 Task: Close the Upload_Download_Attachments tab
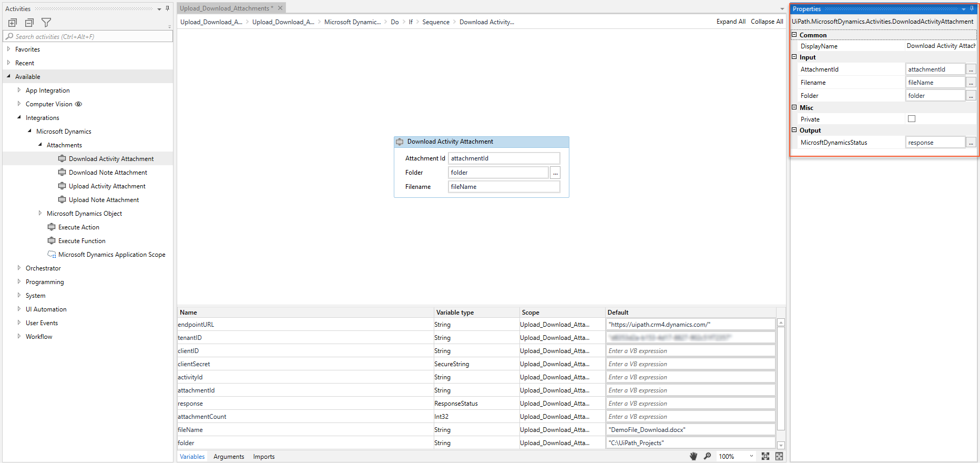pyautogui.click(x=280, y=8)
